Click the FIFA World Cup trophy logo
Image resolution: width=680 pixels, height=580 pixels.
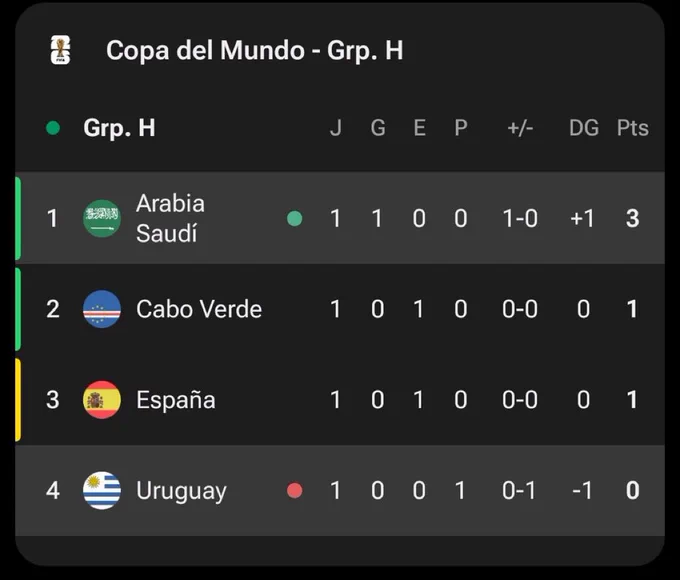point(60,50)
